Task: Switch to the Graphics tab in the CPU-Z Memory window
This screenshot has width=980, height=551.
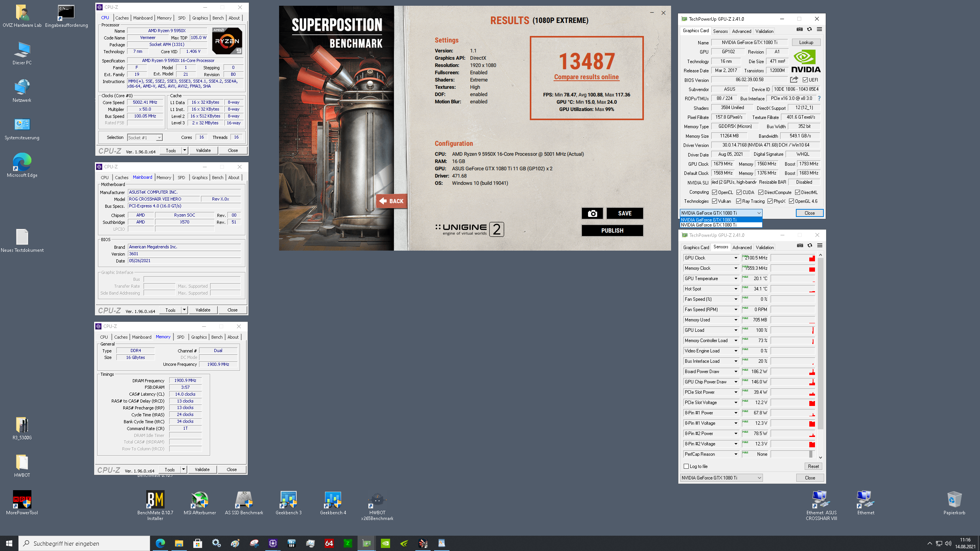Action: [x=199, y=337]
